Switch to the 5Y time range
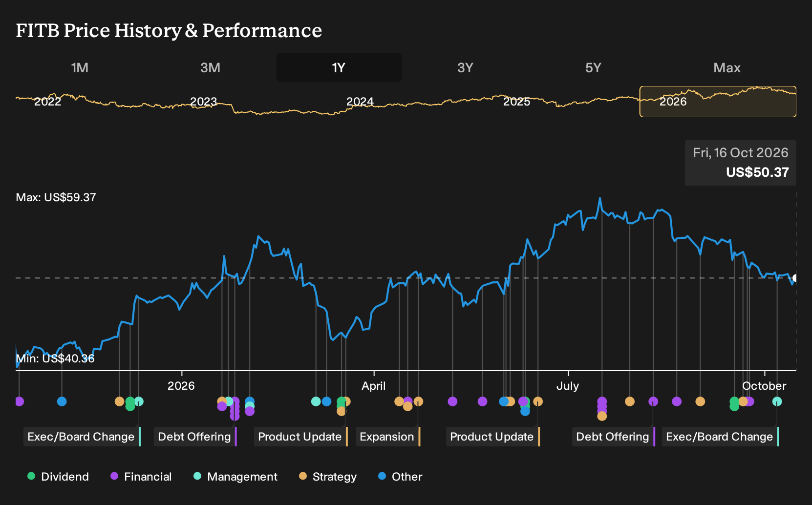The height and width of the screenshot is (505, 812). click(x=593, y=67)
